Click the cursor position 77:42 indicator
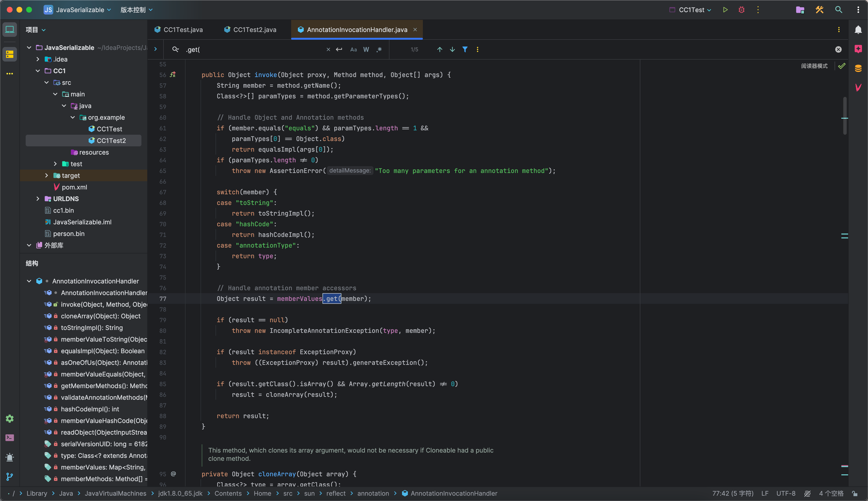Image resolution: width=868 pixels, height=501 pixels. click(x=733, y=493)
